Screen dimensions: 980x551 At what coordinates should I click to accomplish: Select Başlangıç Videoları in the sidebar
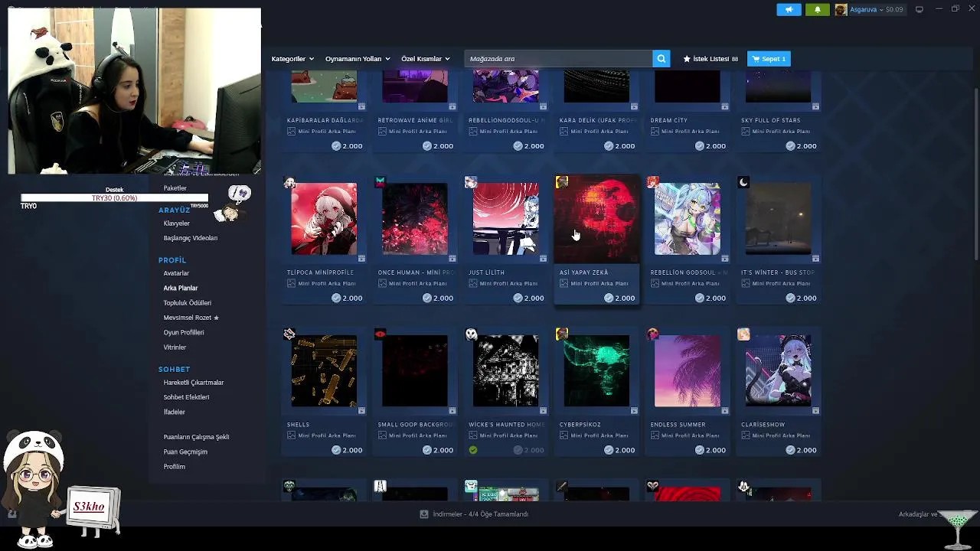pos(191,238)
